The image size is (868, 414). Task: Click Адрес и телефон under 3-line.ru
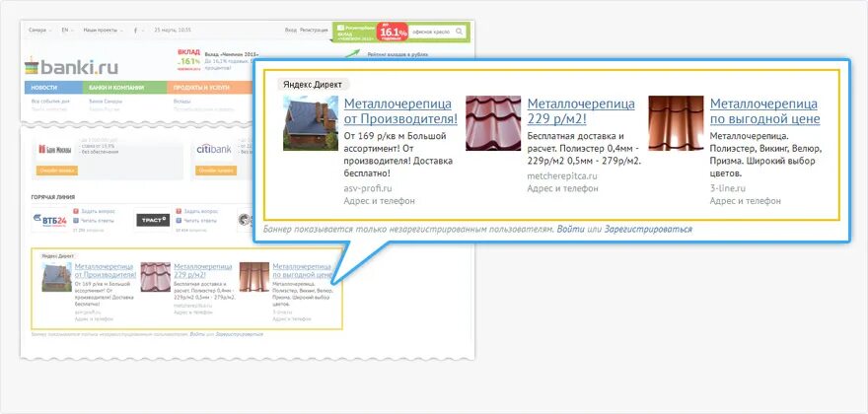745,201
